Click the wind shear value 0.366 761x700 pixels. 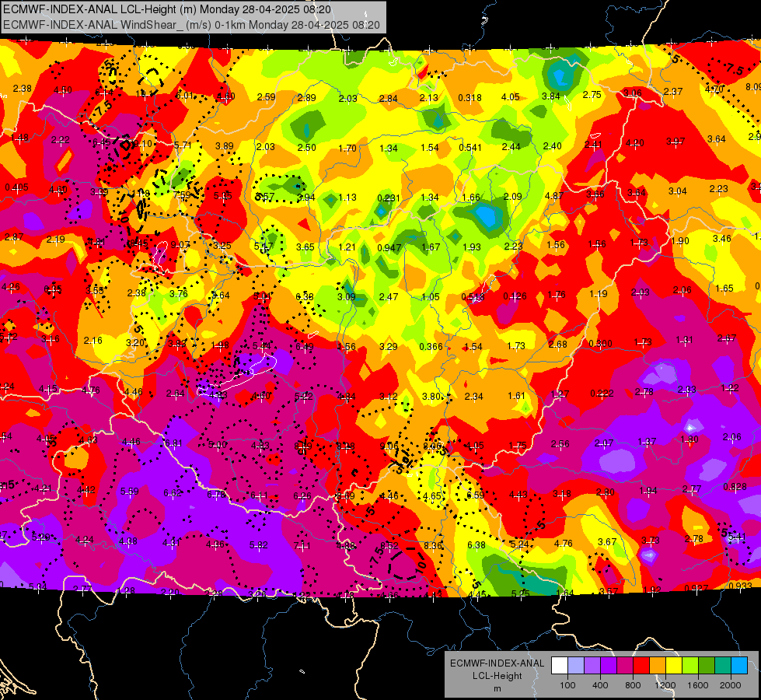point(431,346)
